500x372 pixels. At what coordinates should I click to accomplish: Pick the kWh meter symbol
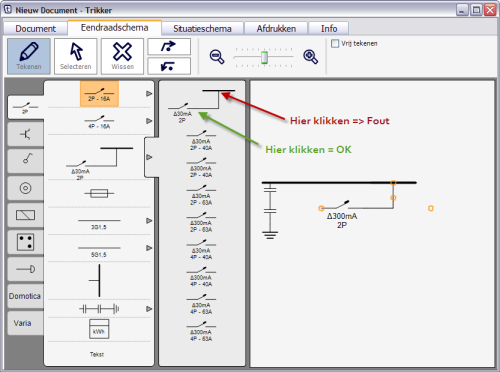click(x=99, y=329)
